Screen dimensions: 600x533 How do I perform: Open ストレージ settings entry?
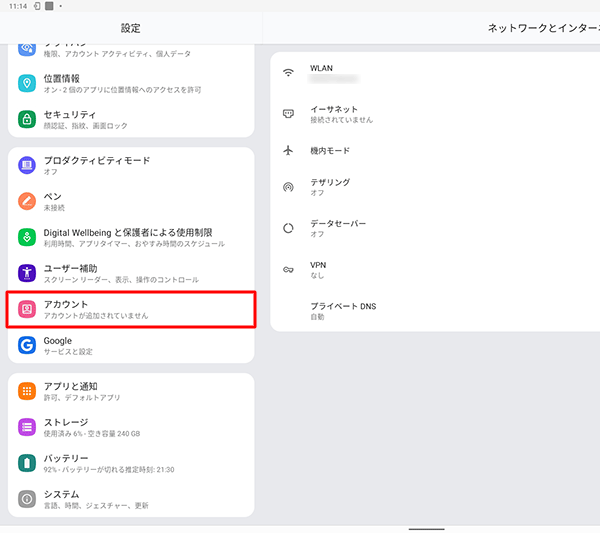[x=131, y=427]
